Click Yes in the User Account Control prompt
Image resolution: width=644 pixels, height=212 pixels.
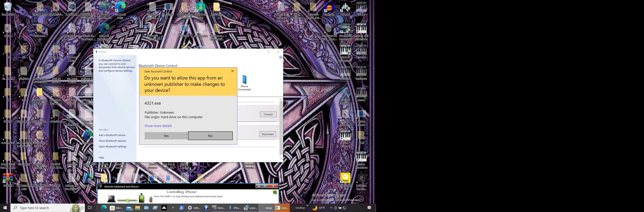tap(166, 136)
